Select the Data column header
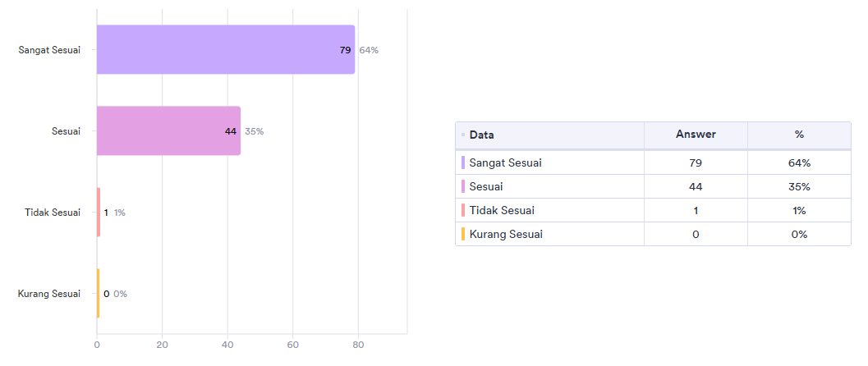 pos(481,135)
